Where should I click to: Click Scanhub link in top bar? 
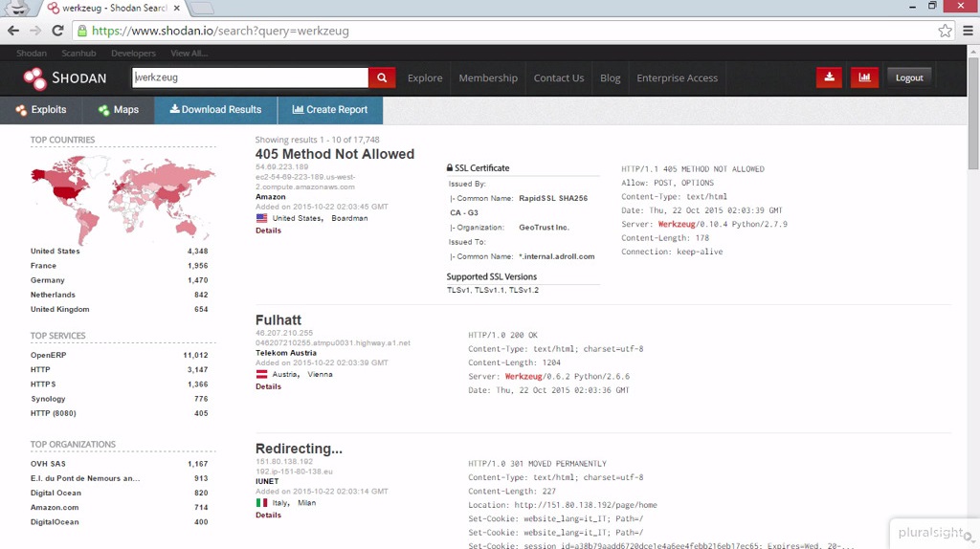coord(78,54)
